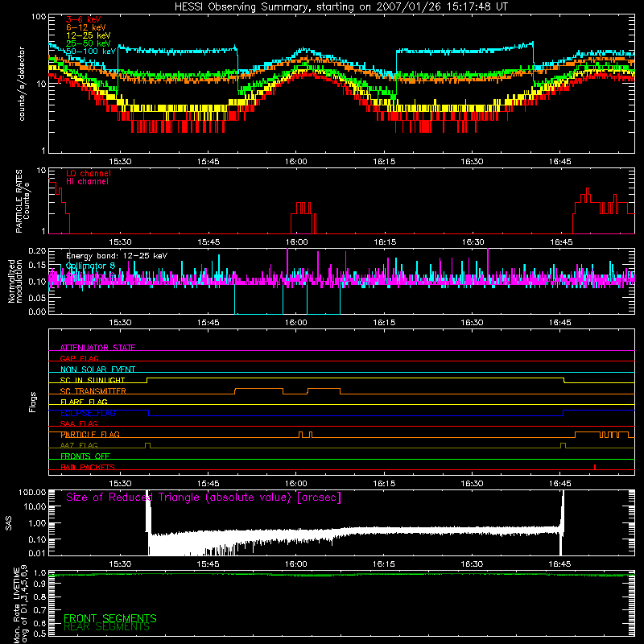Click the 1.00 tick of SAS axis
Image resolution: width=644 pixels, height=644 pixels.
(37, 523)
